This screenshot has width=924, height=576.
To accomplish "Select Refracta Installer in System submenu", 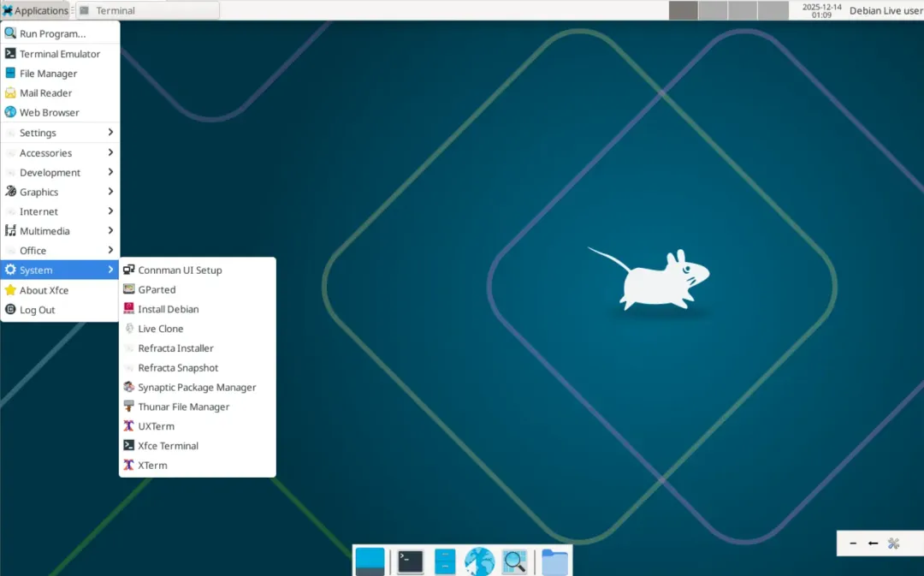I will click(198, 347).
